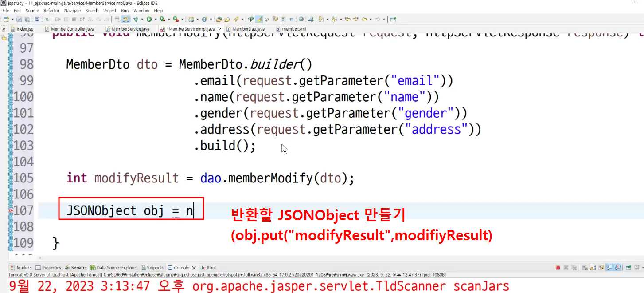Open the Next Annotation dropdown arrow

(327, 20)
